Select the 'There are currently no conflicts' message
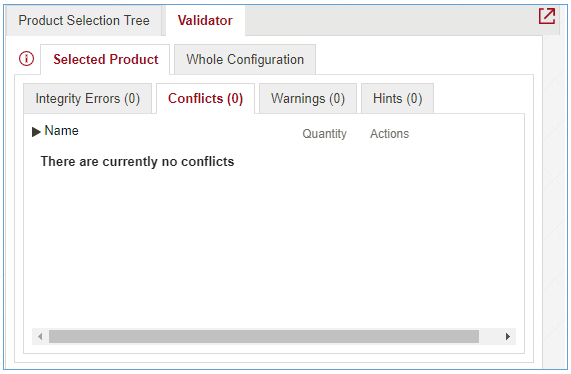Screen dimensions: 571x374 (137, 161)
